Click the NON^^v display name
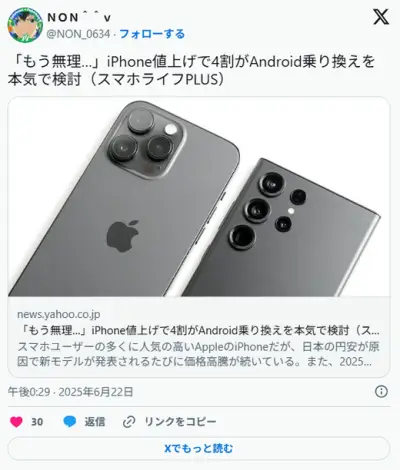This screenshot has width=400, height=470. click(x=79, y=17)
